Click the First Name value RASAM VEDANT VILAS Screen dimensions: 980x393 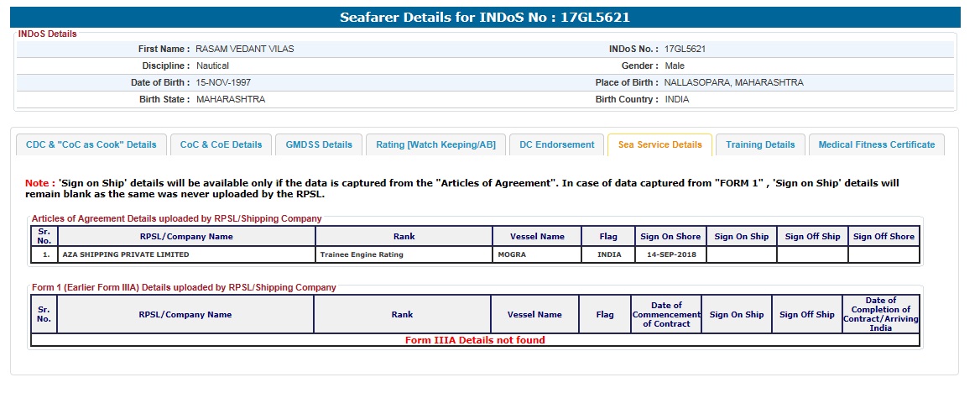(245, 49)
